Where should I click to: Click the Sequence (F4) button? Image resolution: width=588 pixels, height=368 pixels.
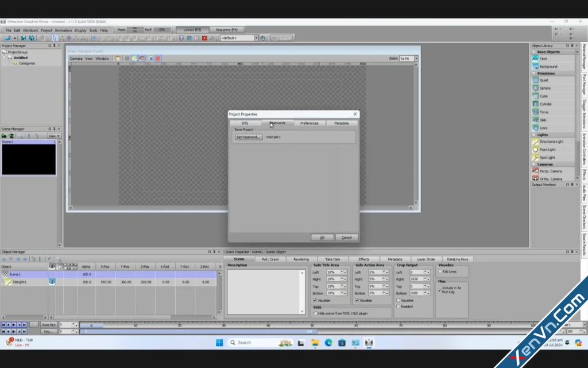(226, 30)
